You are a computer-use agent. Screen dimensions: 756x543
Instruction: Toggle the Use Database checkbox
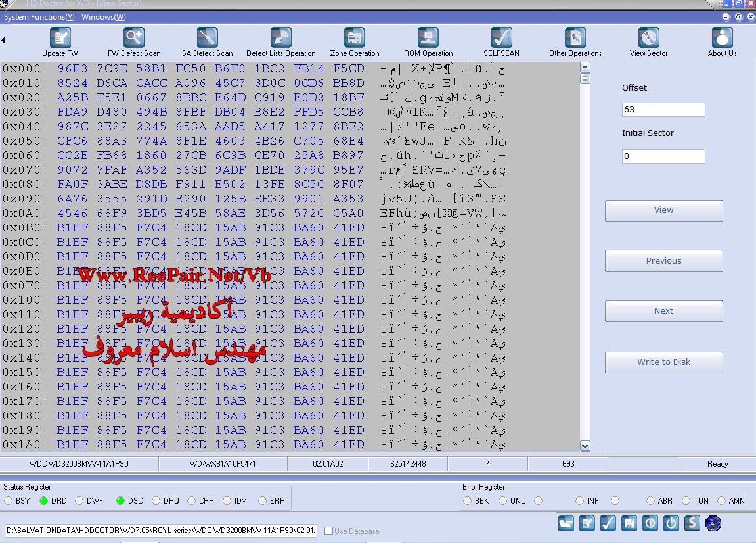coord(329,531)
